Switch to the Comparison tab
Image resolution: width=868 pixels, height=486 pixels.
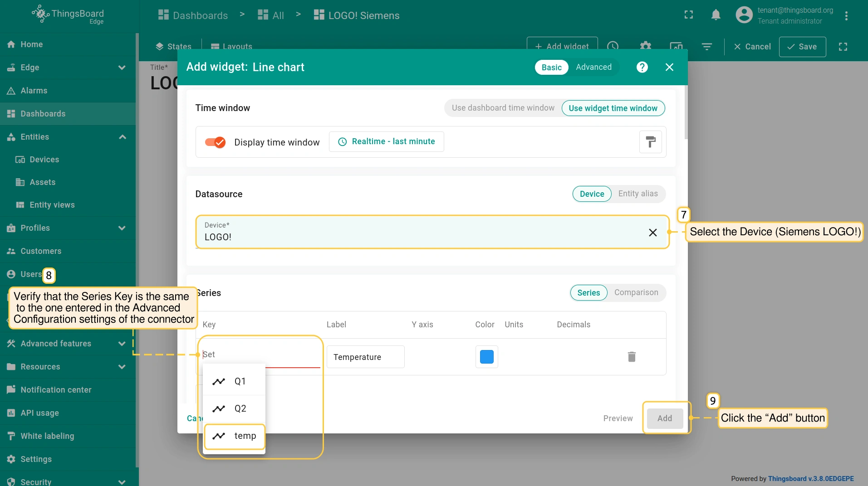pos(636,292)
